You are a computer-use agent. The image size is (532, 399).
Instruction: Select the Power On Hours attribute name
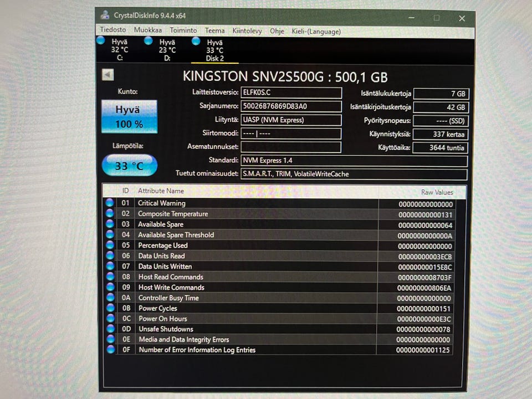tap(163, 319)
